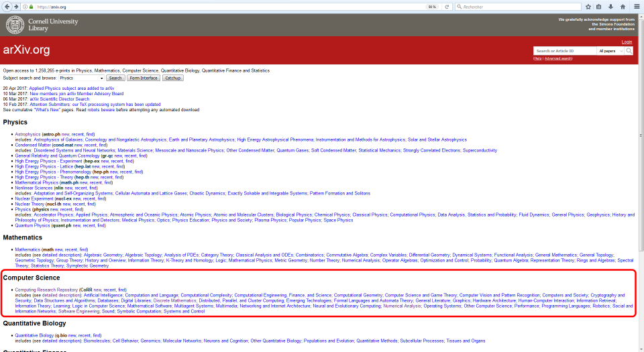This screenshot has width=644, height=352.
Task: Open the All papers search scope dropdown
Action: point(610,51)
